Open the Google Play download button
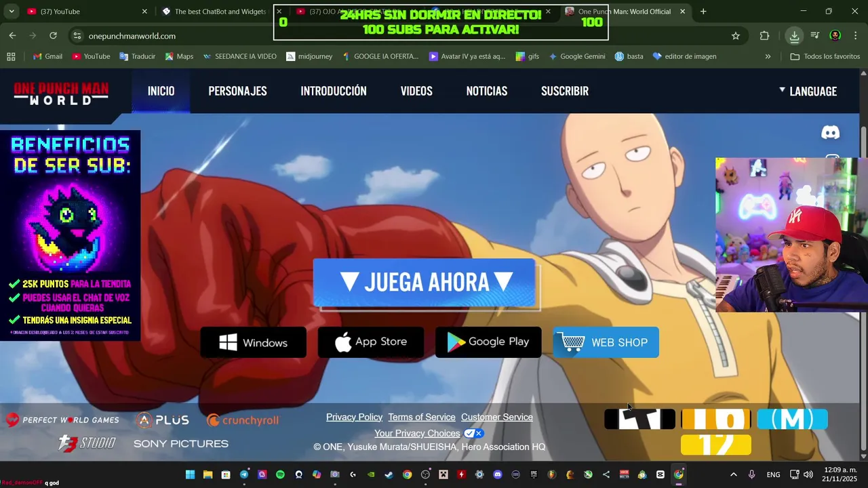 pos(488,342)
